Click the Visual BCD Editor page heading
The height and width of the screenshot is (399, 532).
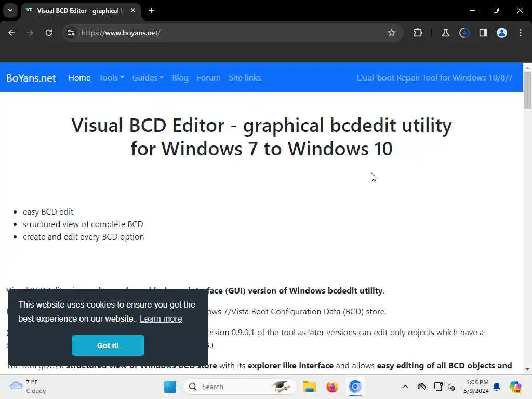[262, 137]
